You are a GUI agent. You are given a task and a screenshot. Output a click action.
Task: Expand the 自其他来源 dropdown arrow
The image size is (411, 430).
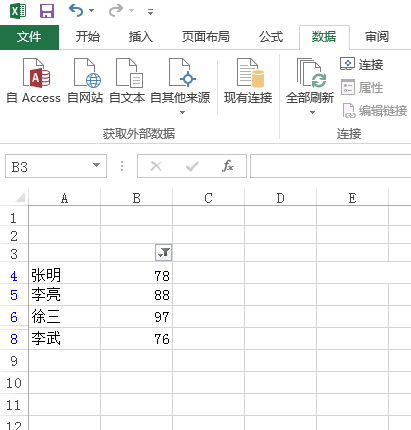pyautogui.click(x=182, y=112)
